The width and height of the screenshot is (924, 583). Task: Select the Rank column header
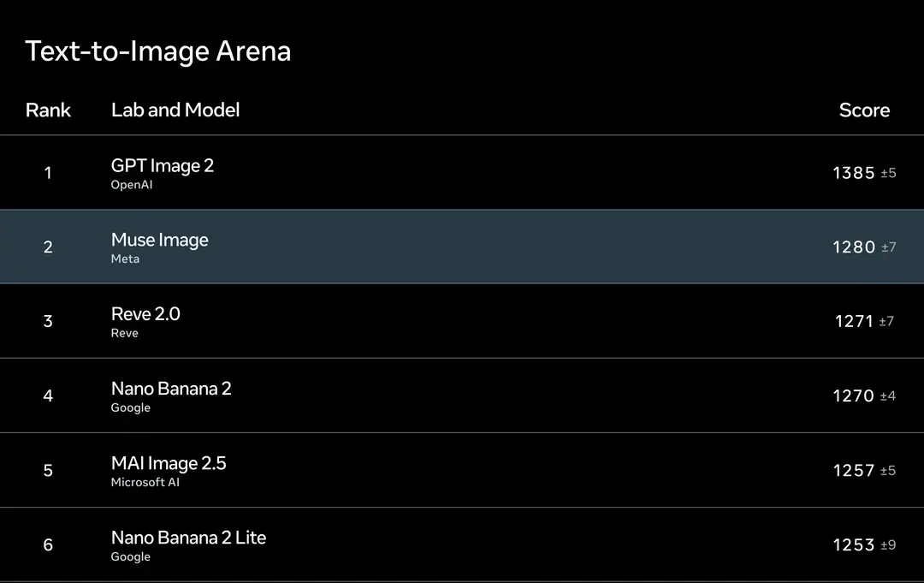48,110
